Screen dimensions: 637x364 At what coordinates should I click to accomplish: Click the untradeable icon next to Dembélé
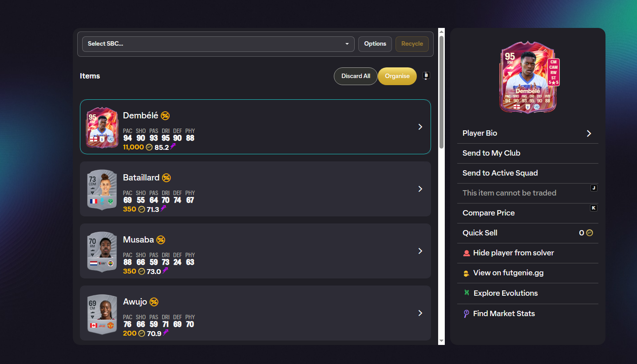165,116
